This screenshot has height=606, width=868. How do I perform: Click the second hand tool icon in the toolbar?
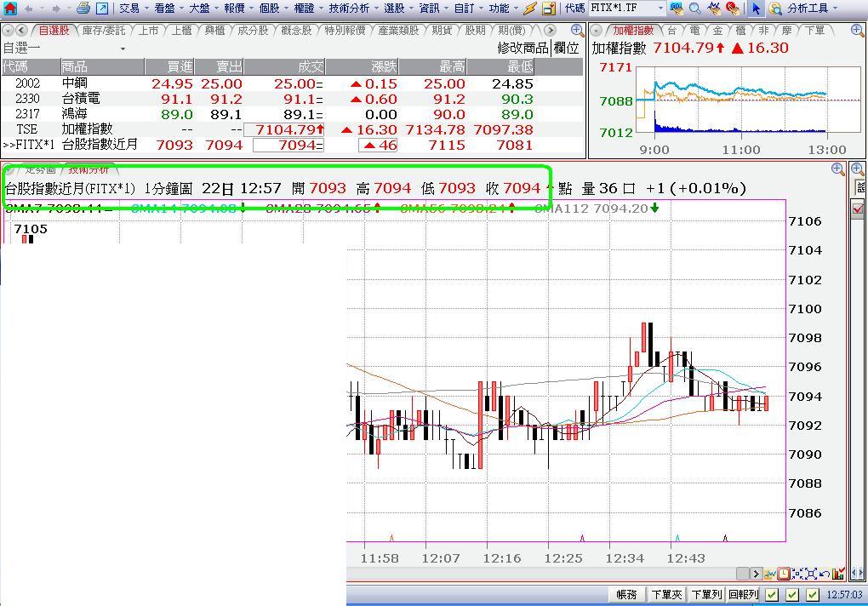733,9
